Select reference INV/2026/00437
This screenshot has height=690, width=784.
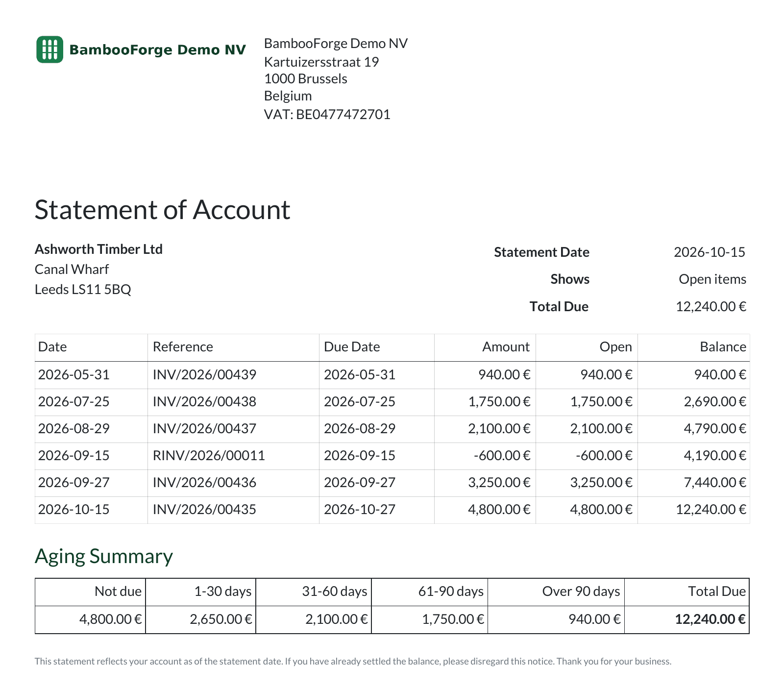[204, 428]
